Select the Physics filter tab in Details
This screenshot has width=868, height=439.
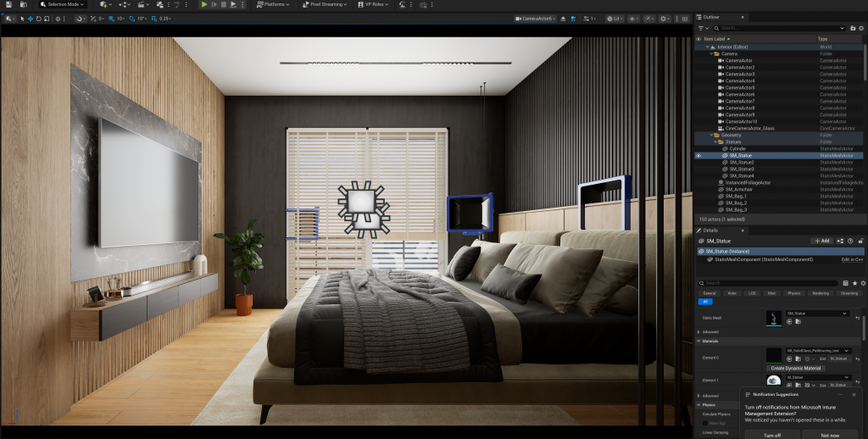pos(793,293)
